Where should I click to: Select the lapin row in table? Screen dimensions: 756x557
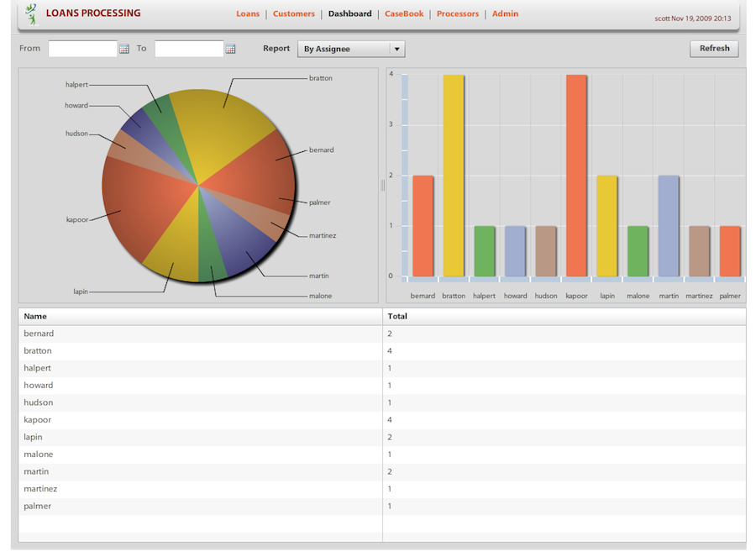pyautogui.click(x=382, y=438)
